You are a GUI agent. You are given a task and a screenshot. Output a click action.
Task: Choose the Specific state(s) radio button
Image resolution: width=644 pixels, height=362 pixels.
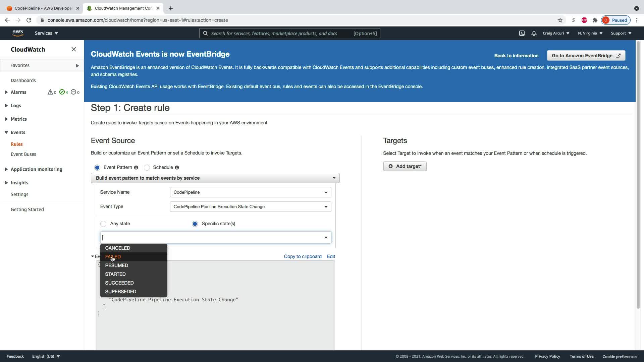[x=195, y=224]
